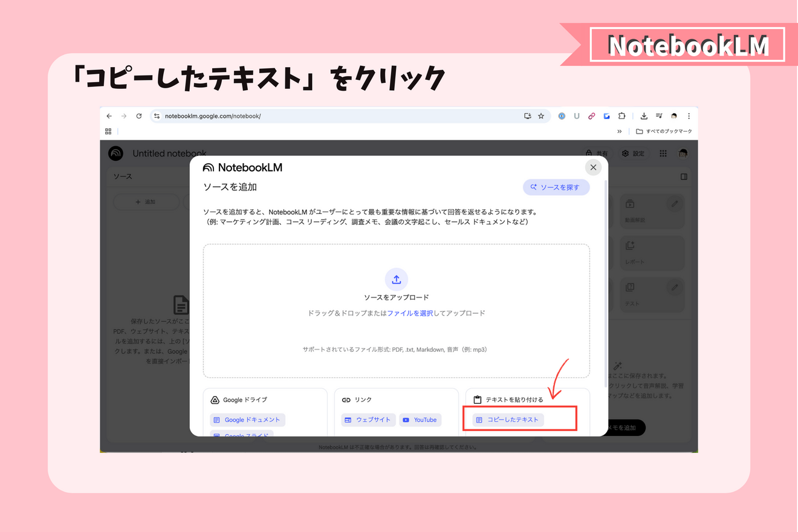Open the すべてのブックマーク bookmarks folder
798x532 pixels.
tap(663, 131)
